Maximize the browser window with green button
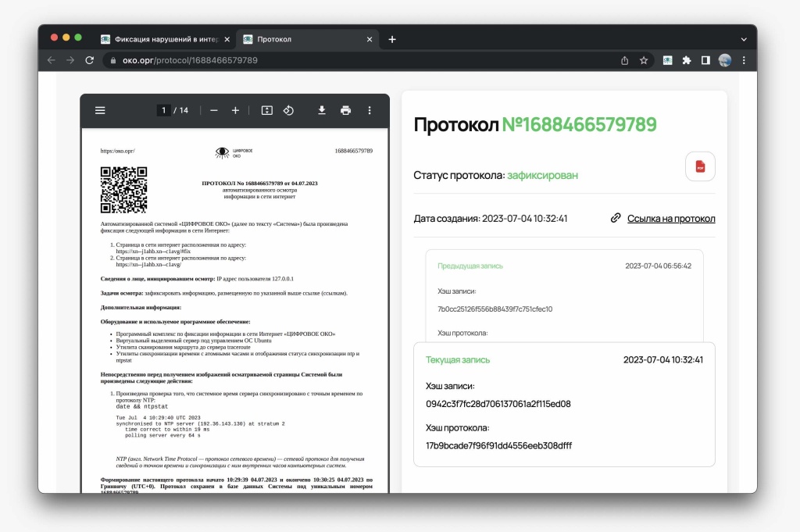The image size is (800, 532). (x=78, y=37)
